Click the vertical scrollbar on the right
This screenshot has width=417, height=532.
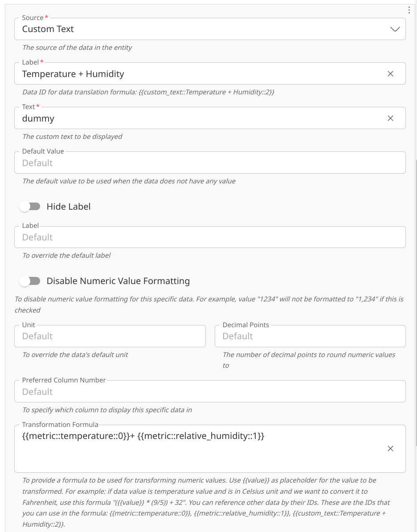(x=415, y=312)
